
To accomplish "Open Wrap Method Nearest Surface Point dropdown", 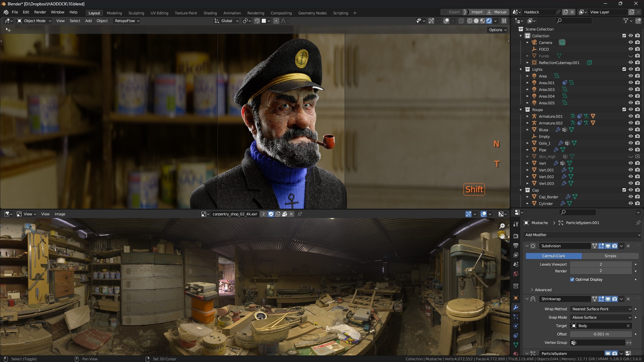I will coord(601,309).
